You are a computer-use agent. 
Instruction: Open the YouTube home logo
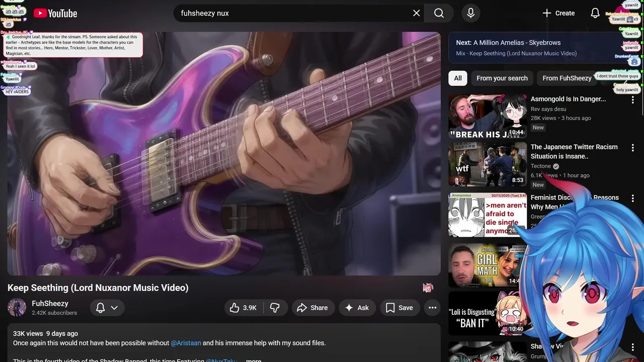[x=55, y=14]
